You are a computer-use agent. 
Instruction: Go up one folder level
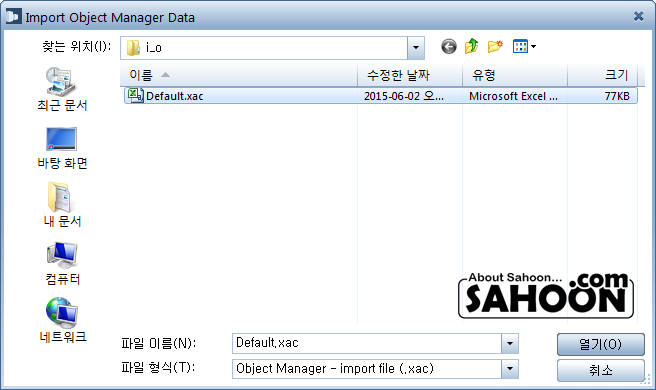[x=472, y=46]
